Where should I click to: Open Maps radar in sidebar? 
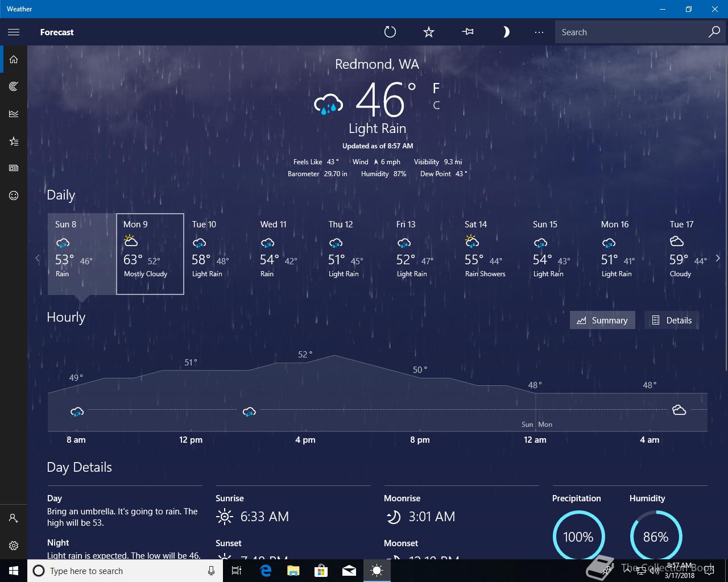pyautogui.click(x=14, y=86)
